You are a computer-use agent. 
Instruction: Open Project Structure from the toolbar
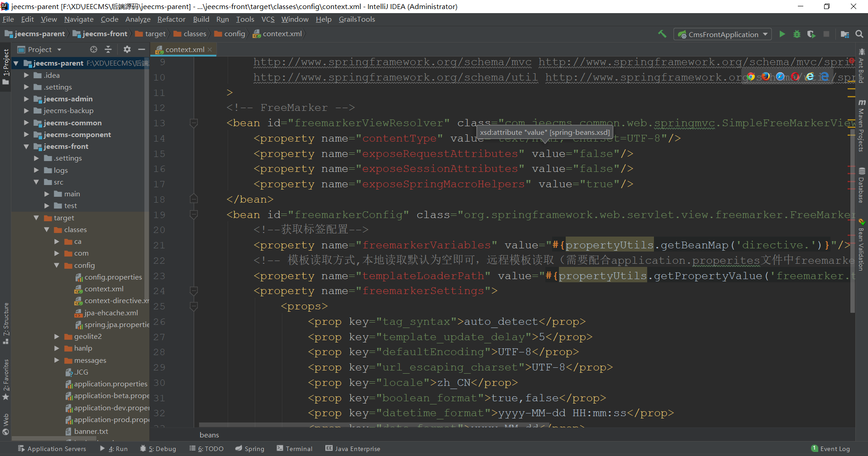pyautogui.click(x=844, y=34)
